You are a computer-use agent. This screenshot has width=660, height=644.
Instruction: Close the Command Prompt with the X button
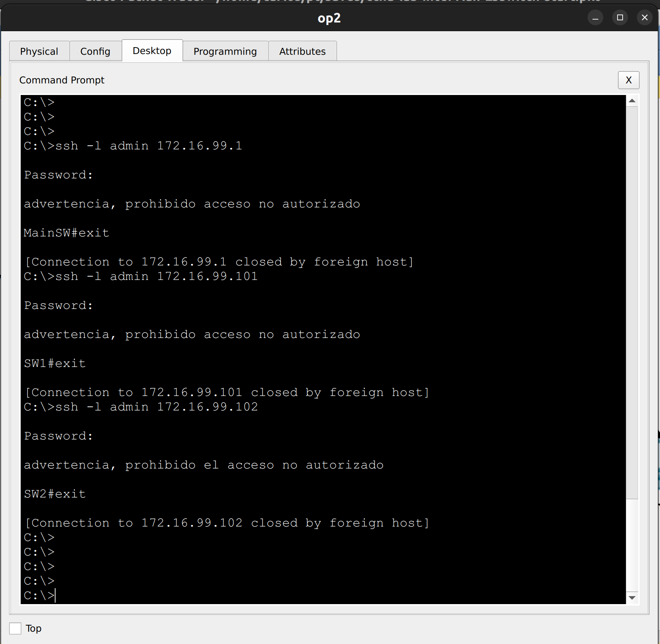click(x=628, y=80)
